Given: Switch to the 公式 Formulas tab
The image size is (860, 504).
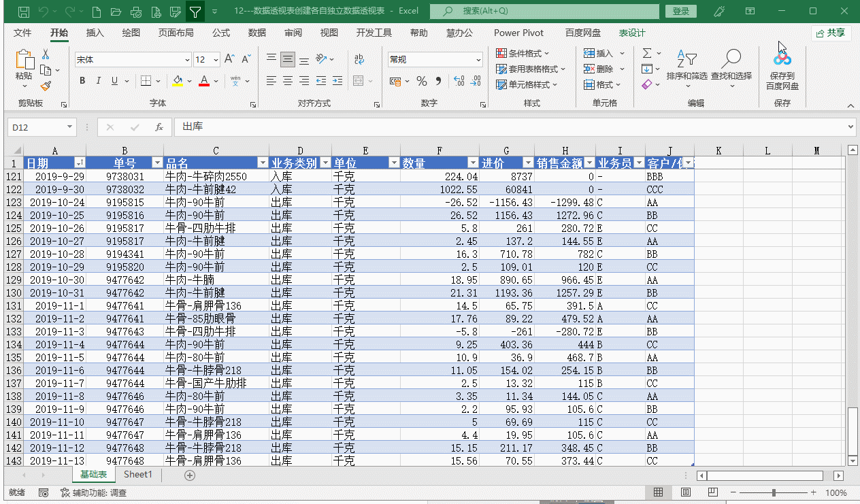Looking at the screenshot, I should (221, 33).
